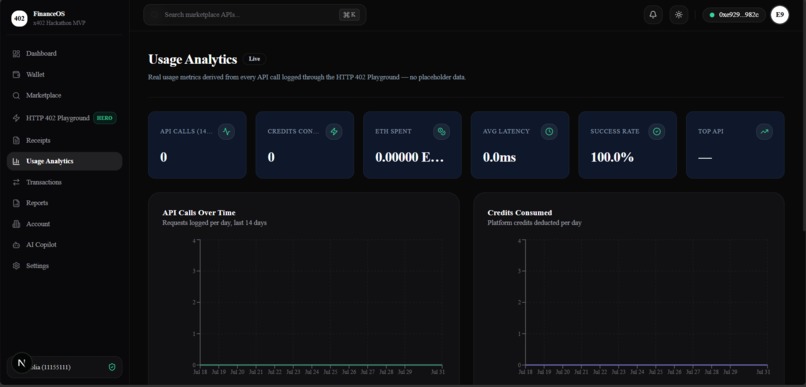
Task: Click the green shield network icon
Action: [112, 367]
